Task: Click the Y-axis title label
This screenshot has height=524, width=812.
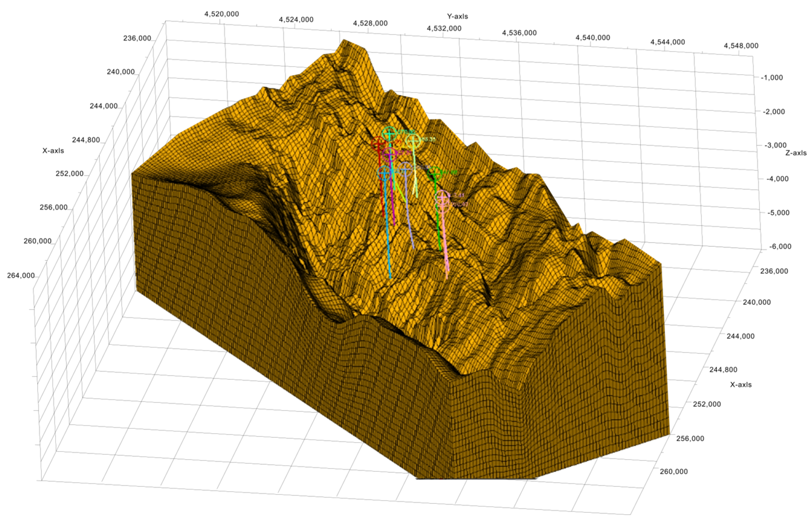Action: 457,16
